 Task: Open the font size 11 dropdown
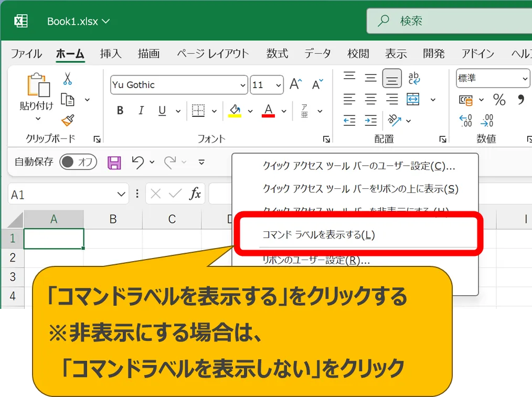click(x=278, y=85)
